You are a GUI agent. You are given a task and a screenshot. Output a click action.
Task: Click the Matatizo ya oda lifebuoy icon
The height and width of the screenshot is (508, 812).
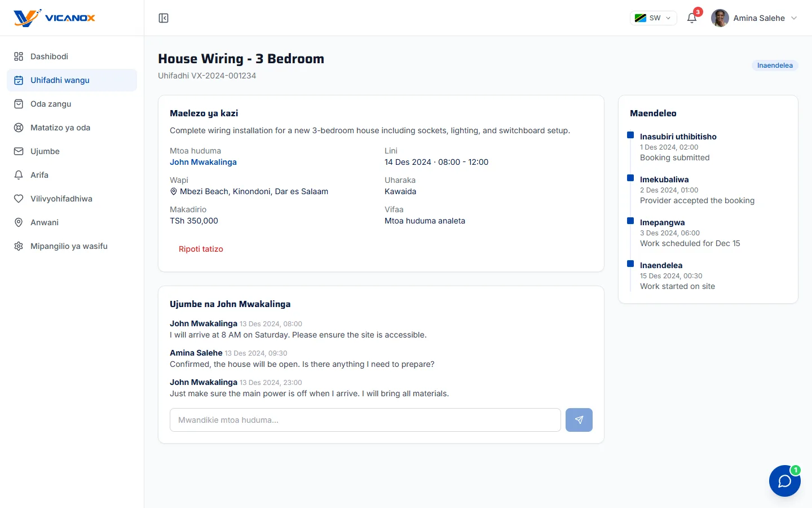point(19,128)
